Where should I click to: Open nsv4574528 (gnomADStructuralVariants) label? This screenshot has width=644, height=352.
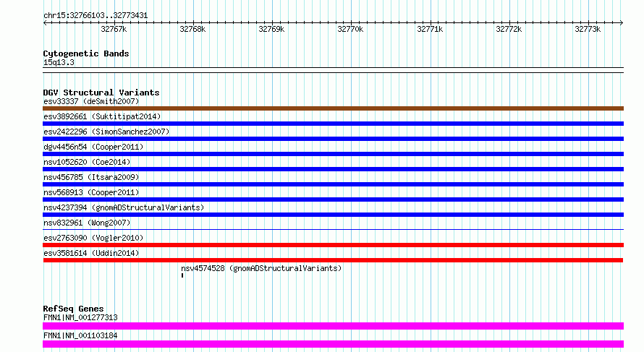point(261,268)
